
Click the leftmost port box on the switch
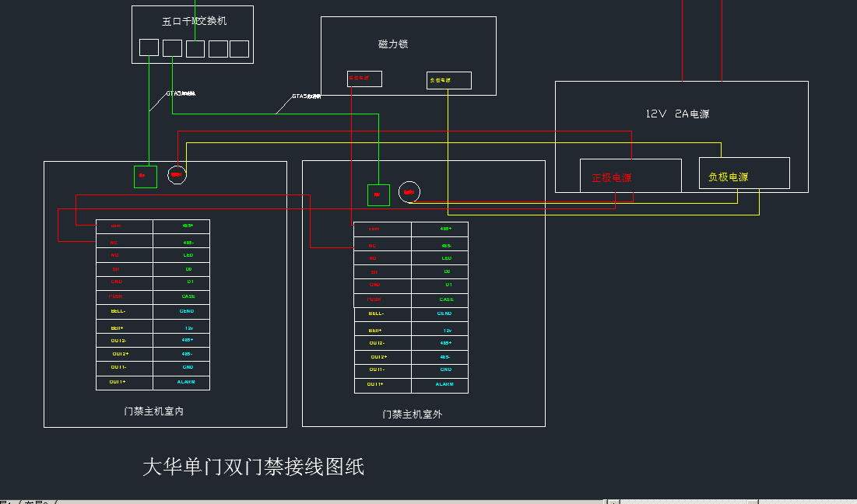[149, 47]
